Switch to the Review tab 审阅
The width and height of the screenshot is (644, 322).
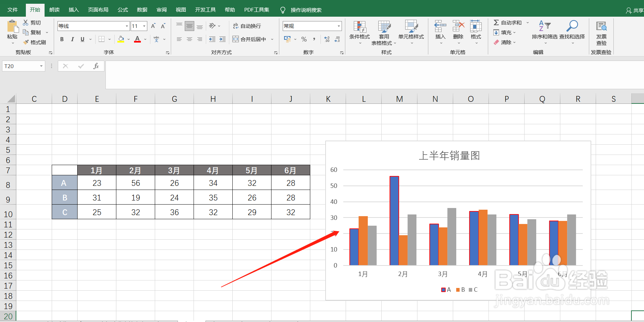(162, 10)
